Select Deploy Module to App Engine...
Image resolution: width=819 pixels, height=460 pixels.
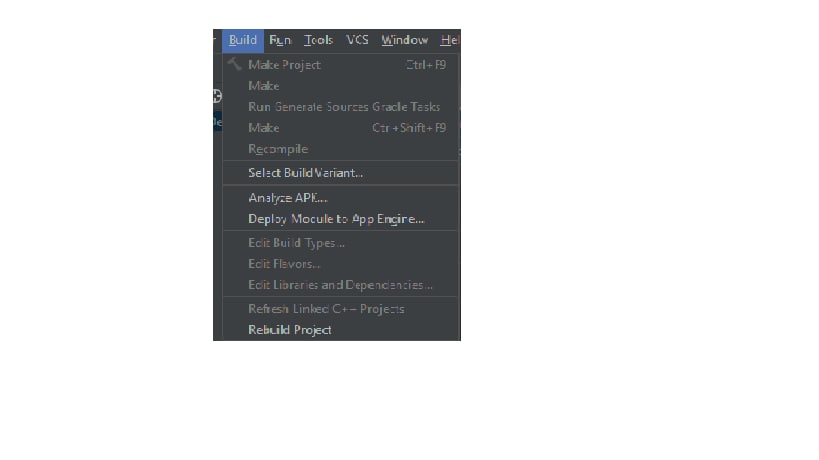[340, 219]
